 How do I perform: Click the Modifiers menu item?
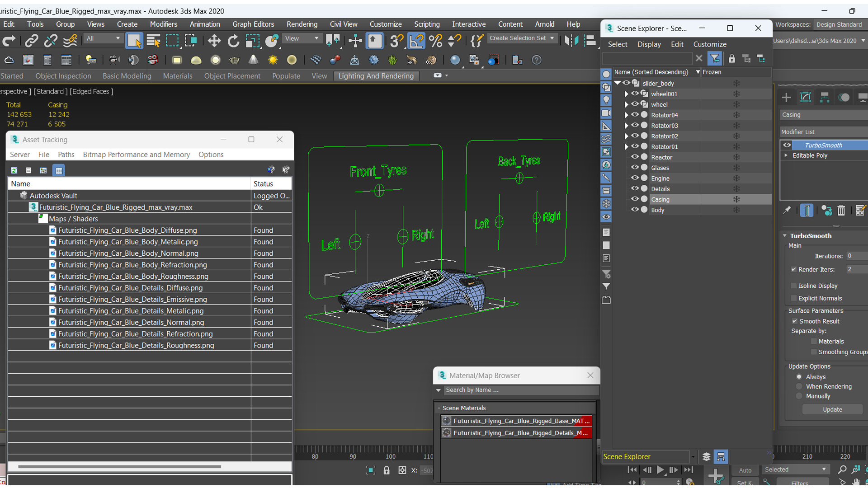pos(162,24)
